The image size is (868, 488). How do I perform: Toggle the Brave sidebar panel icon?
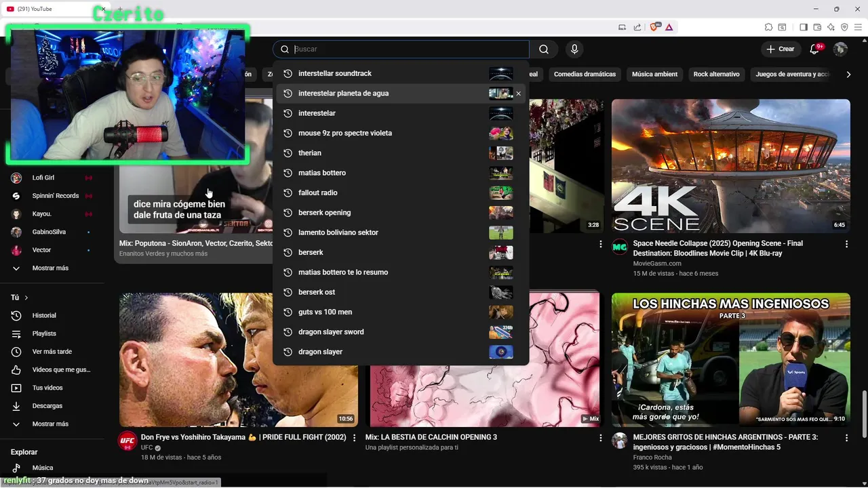click(804, 27)
